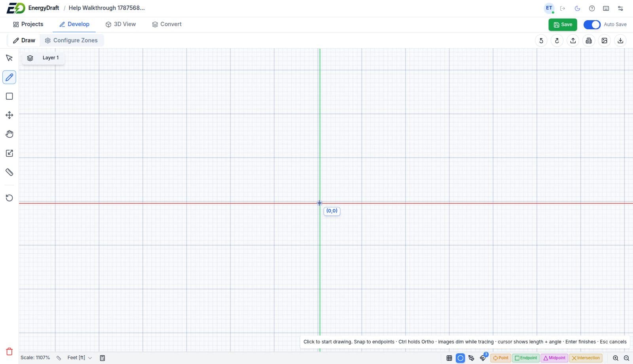Image resolution: width=633 pixels, height=364 pixels.
Task: Activate the pencil draw tool
Action: tap(9, 77)
